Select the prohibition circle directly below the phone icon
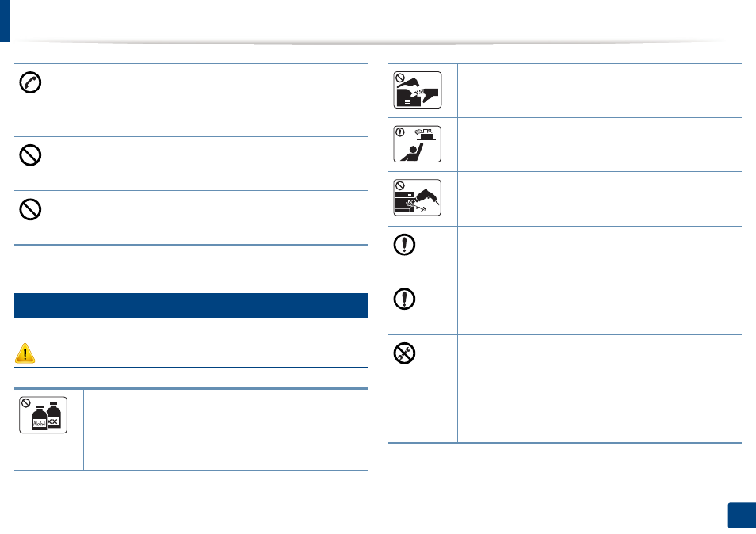This screenshot has height=534, width=756. pos(30,155)
